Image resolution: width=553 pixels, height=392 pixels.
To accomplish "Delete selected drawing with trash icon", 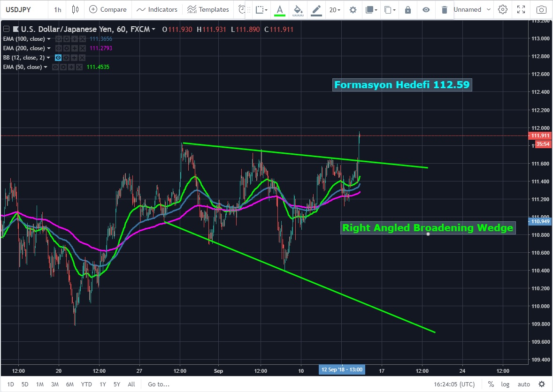I will coord(444,10).
